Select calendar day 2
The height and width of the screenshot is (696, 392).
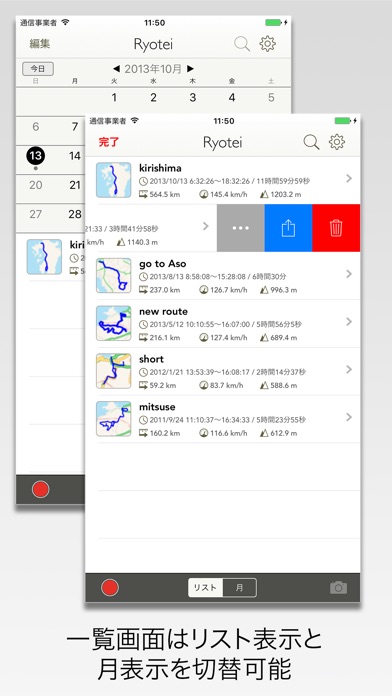(x=153, y=98)
